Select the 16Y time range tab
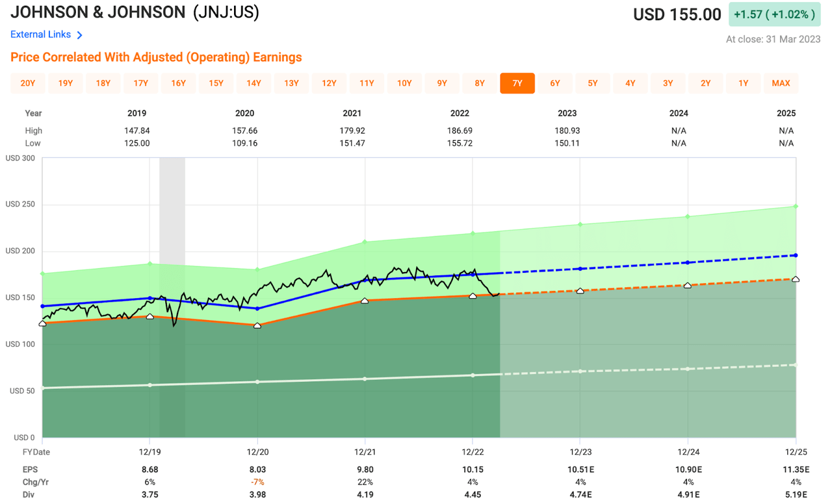The image size is (832, 504). tap(179, 83)
